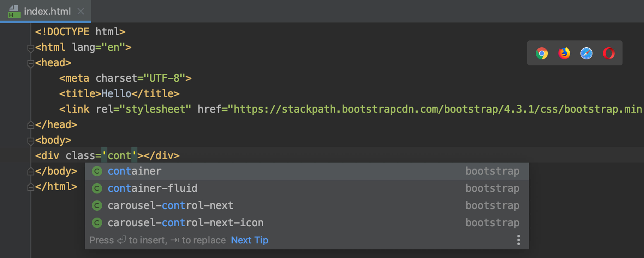644x258 pixels.
Task: Click the class icon beside container-fluid
Action: (97, 188)
